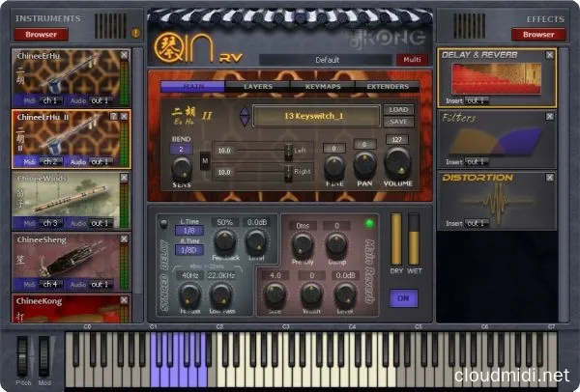580x392 pixels.
Task: Adjust the reverb Damp knob
Action: pyautogui.click(x=336, y=244)
